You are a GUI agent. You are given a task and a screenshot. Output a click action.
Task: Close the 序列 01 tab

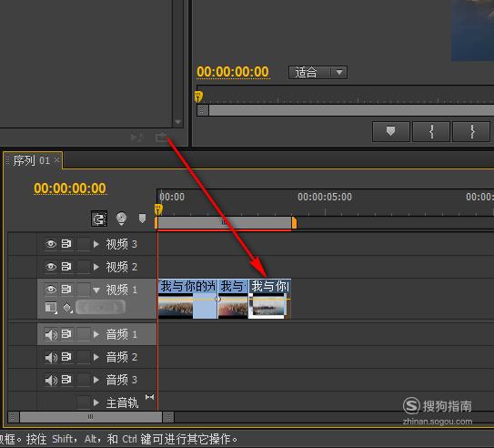click(x=56, y=160)
